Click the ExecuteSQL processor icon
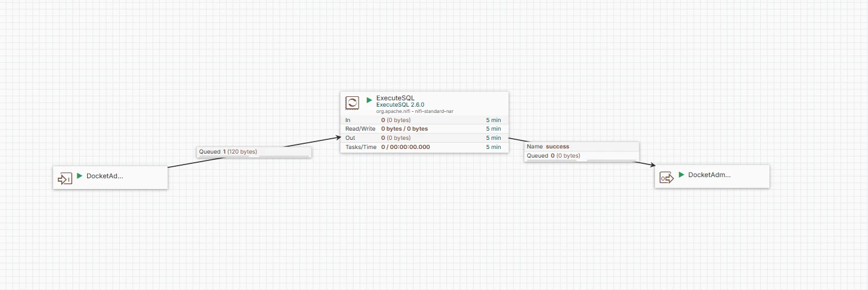 352,103
